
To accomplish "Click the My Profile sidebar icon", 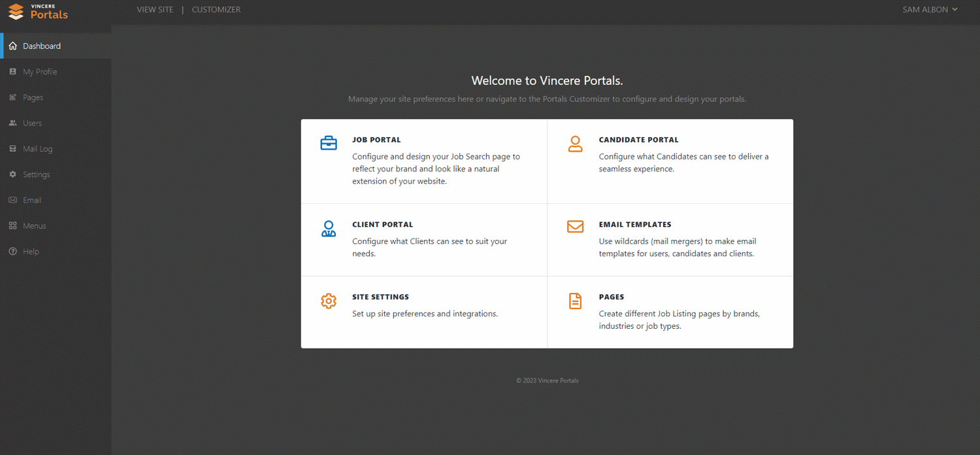I will 13,71.
